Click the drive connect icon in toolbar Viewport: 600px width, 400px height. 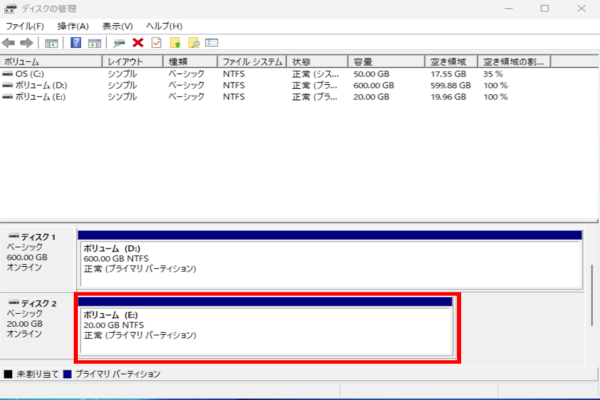coord(119,43)
